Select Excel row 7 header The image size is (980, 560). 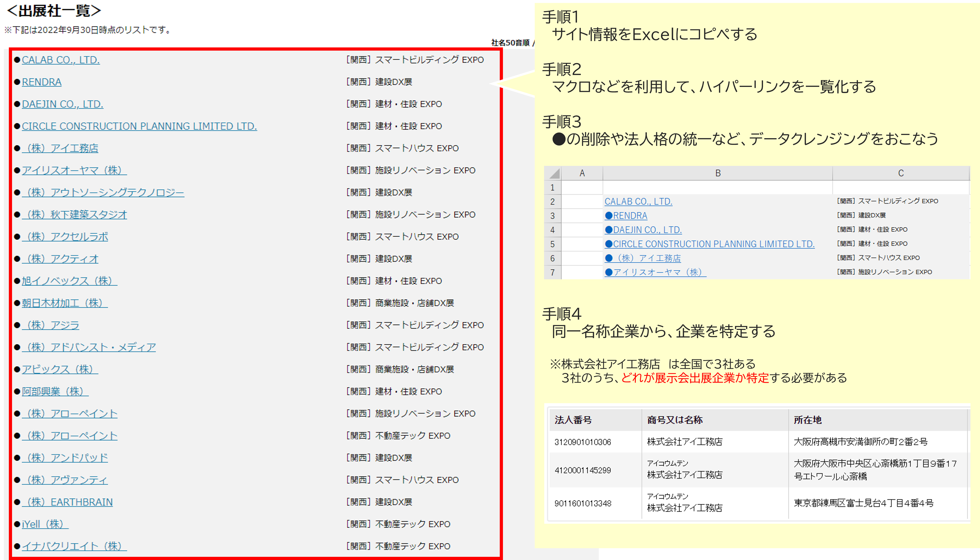click(552, 273)
